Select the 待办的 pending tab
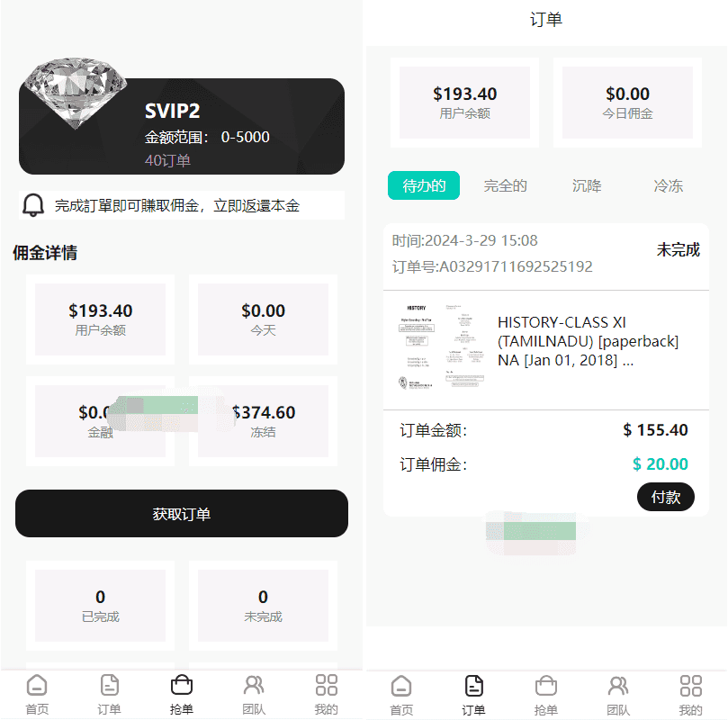The width and height of the screenshot is (728, 720). tap(424, 185)
